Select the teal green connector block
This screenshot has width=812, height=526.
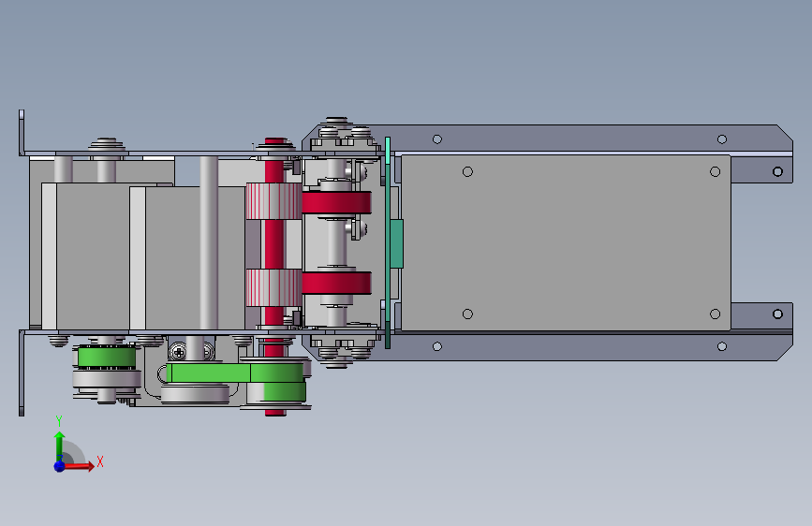click(396, 243)
